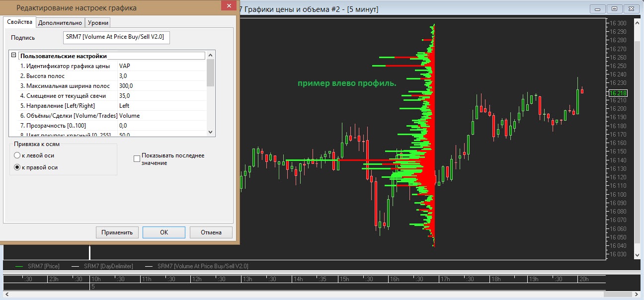Restore down the chart window
Viewport: 644px width, 300px height.
614,8
